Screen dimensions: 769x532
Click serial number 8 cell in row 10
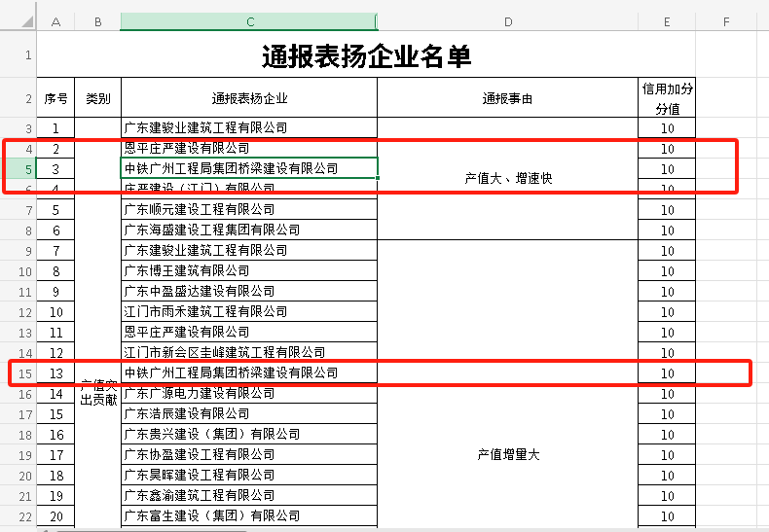pyautogui.click(x=55, y=271)
